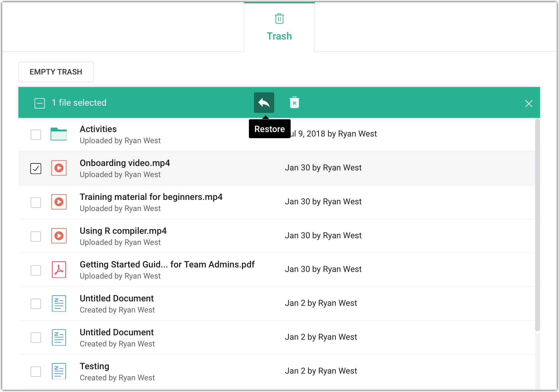This screenshot has height=392, width=559.
Task: Dismiss the selection bar with X
Action: coord(528,103)
